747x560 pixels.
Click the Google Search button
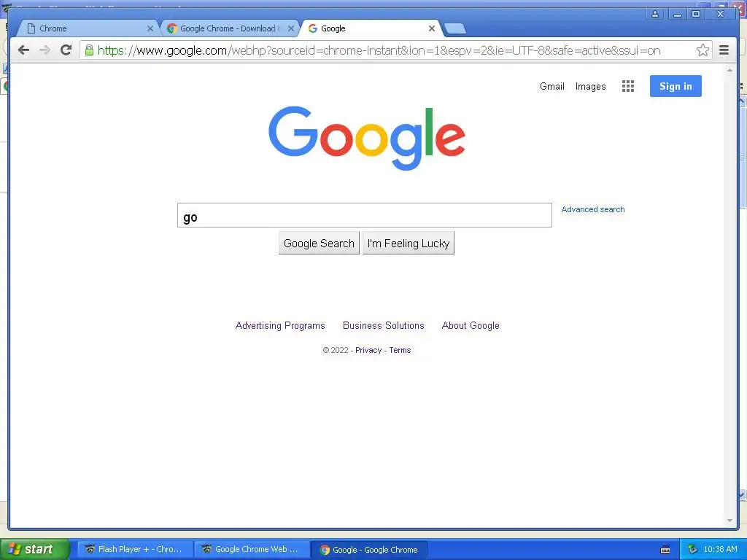[x=319, y=244]
